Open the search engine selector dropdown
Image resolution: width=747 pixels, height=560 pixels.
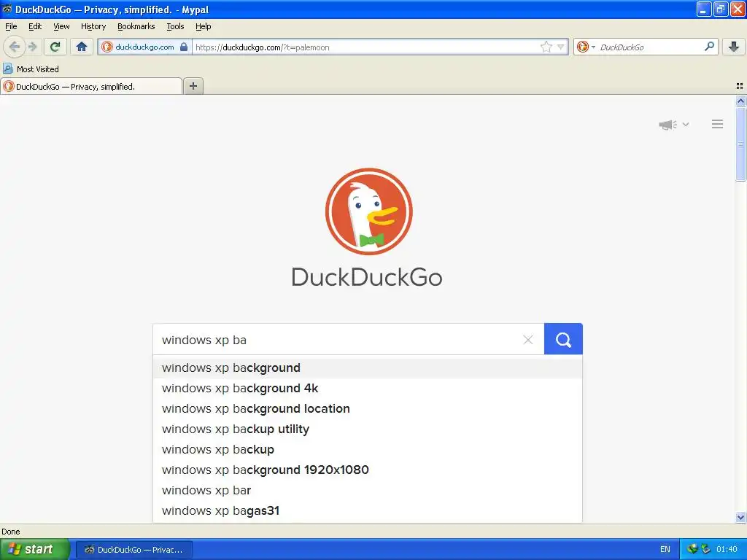(x=586, y=47)
